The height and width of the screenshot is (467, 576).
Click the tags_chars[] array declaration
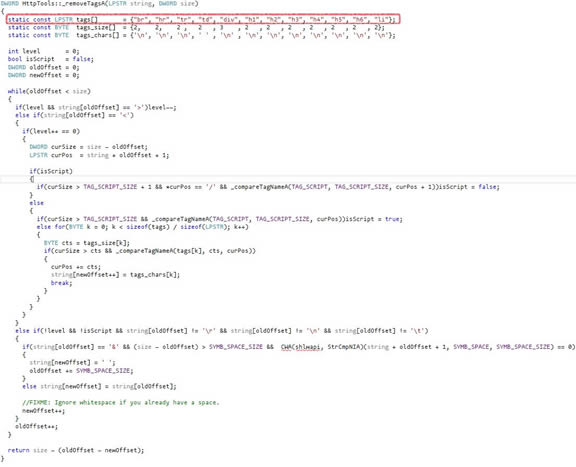tap(202, 36)
